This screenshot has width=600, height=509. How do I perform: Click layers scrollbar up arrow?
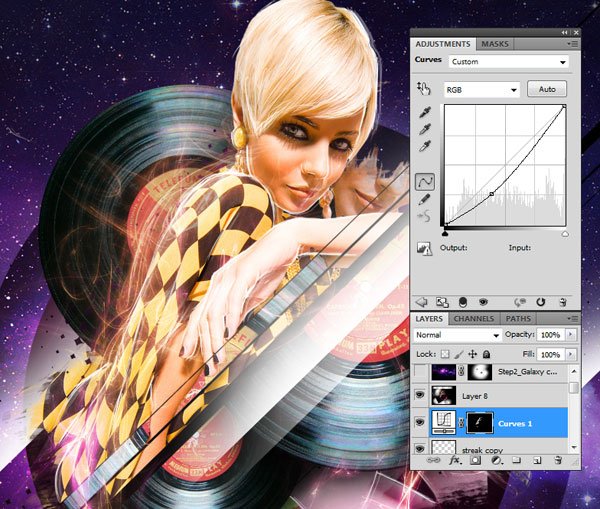(x=573, y=370)
